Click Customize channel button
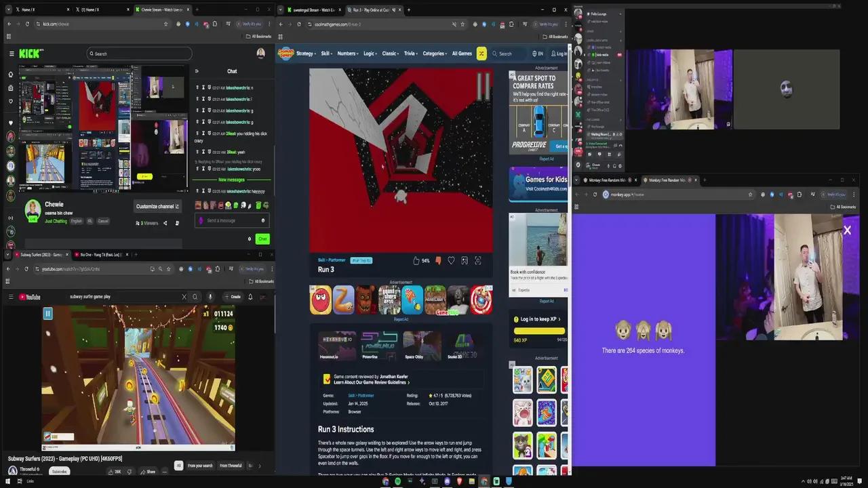 [157, 207]
